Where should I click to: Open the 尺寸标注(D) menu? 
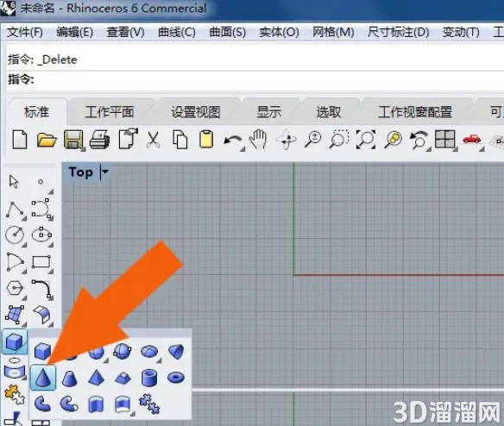398,32
